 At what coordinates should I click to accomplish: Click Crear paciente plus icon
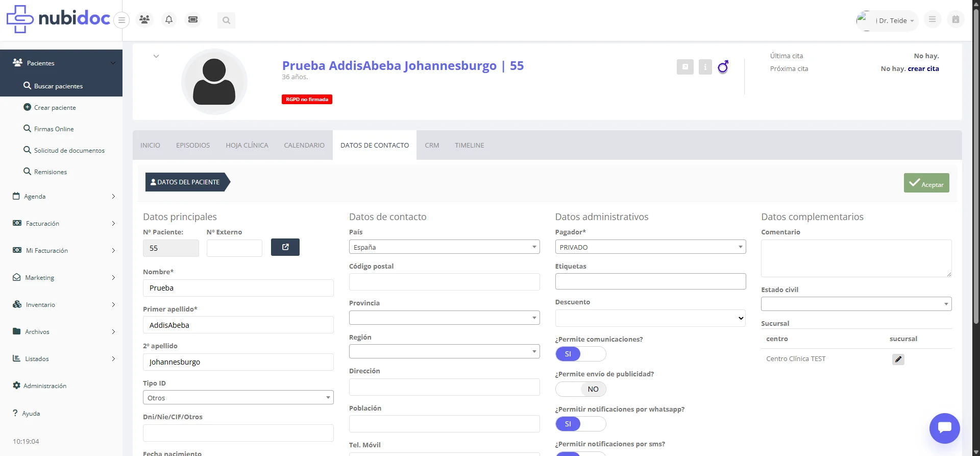point(28,107)
